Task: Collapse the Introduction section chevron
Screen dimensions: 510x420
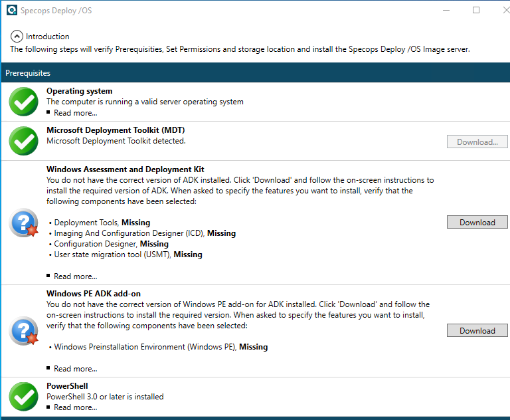Action: (x=17, y=36)
